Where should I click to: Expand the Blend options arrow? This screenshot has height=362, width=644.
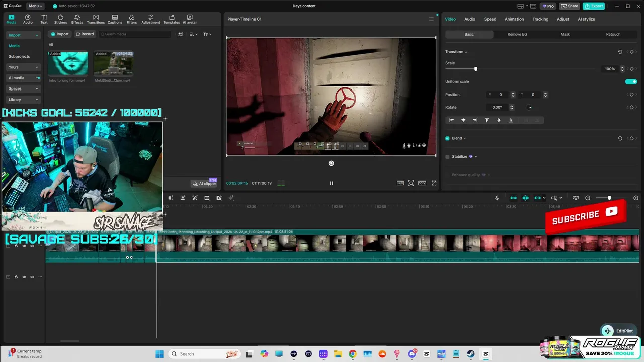[465, 138]
